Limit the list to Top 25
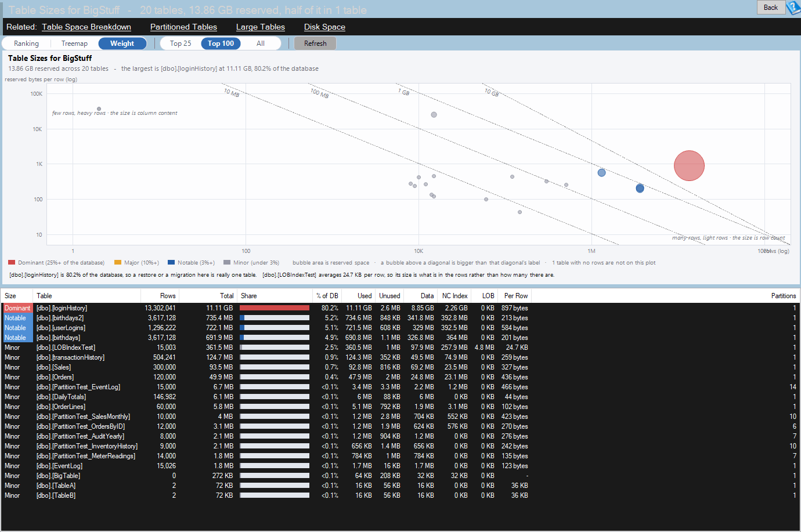Image resolution: width=801 pixels, height=532 pixels. point(181,44)
